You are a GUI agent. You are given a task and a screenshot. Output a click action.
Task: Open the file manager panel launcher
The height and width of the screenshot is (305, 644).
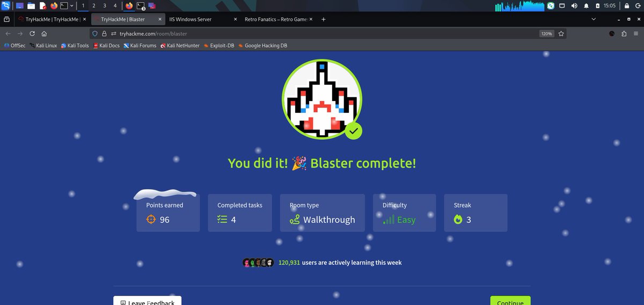[x=31, y=6]
